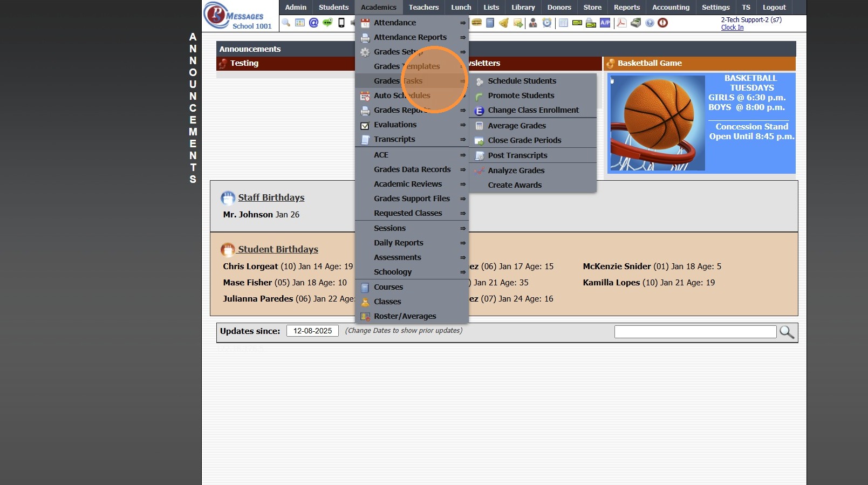Click the magnifying glass icon in the toolbar
The image size is (868, 485).
point(286,23)
